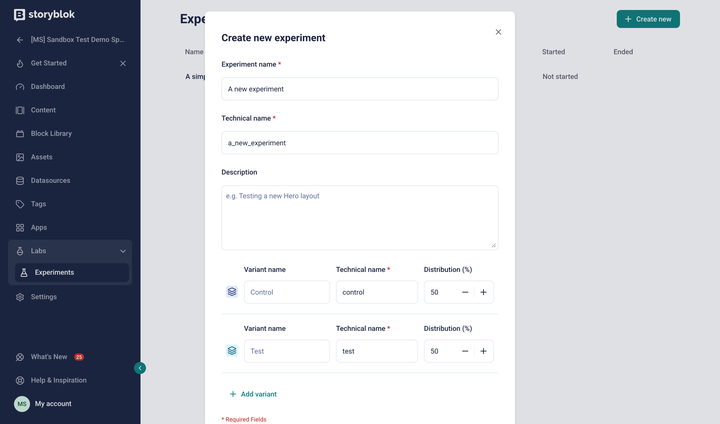The width and height of the screenshot is (720, 424).
Task: Collapse the sidebar with the green arrow
Action: (140, 368)
